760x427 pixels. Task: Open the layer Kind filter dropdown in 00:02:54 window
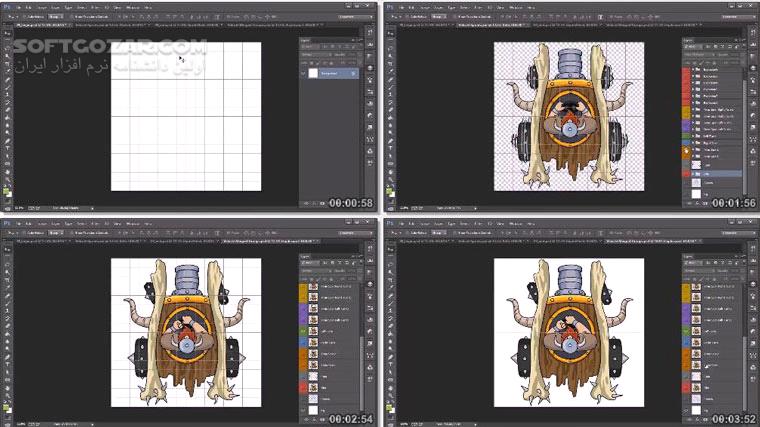310,263
